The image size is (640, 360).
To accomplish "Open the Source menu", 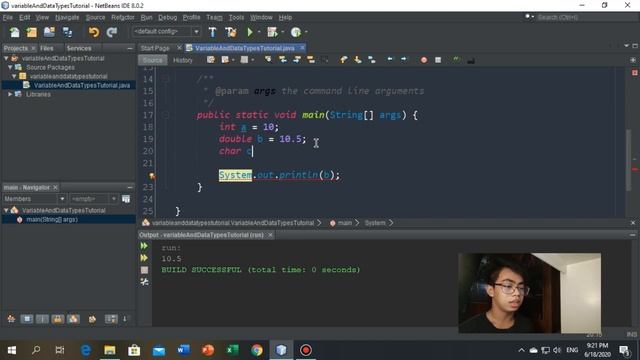I will [95, 17].
